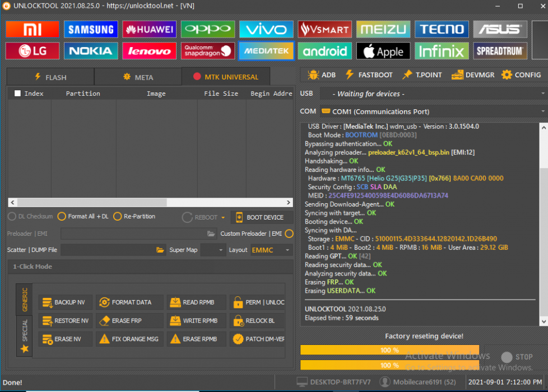The width and height of the screenshot is (548, 392).
Task: Choose the Nokia brand logo
Action: pos(91,51)
